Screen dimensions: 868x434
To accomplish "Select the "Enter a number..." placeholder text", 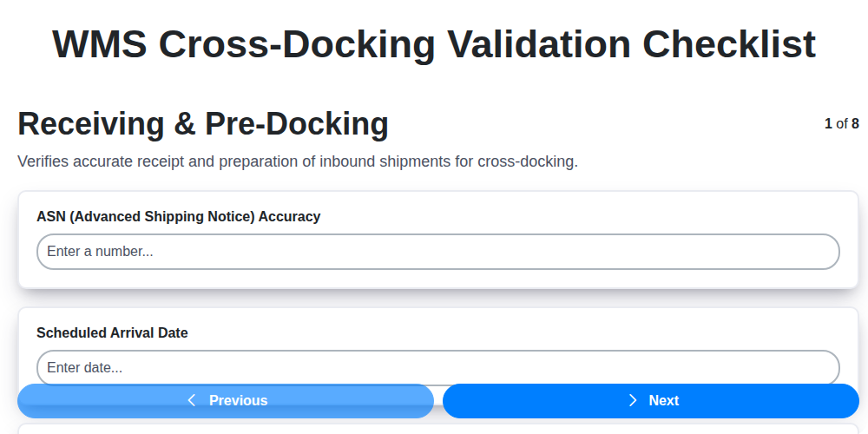I will pos(100,252).
